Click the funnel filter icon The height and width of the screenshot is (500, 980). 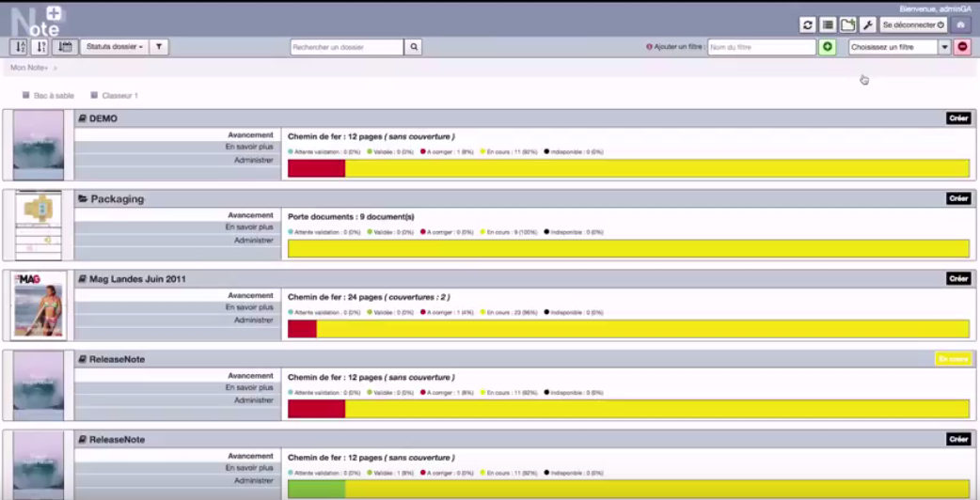tap(159, 47)
